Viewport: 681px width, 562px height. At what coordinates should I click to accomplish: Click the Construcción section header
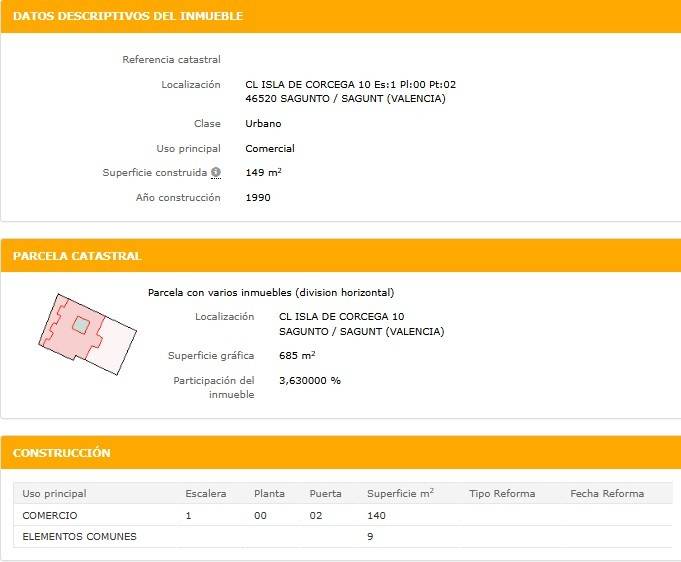click(62, 453)
